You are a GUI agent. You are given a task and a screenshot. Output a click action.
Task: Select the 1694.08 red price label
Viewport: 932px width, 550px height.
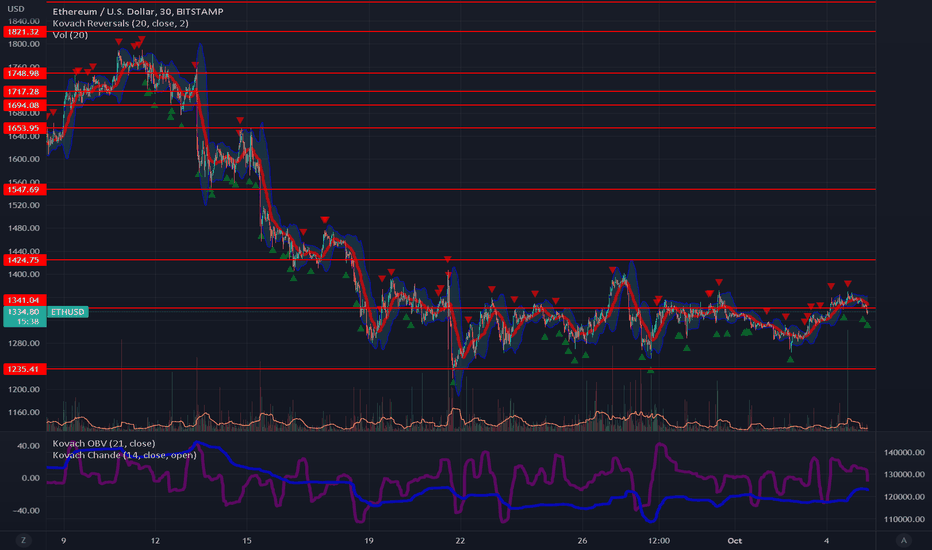click(x=24, y=105)
